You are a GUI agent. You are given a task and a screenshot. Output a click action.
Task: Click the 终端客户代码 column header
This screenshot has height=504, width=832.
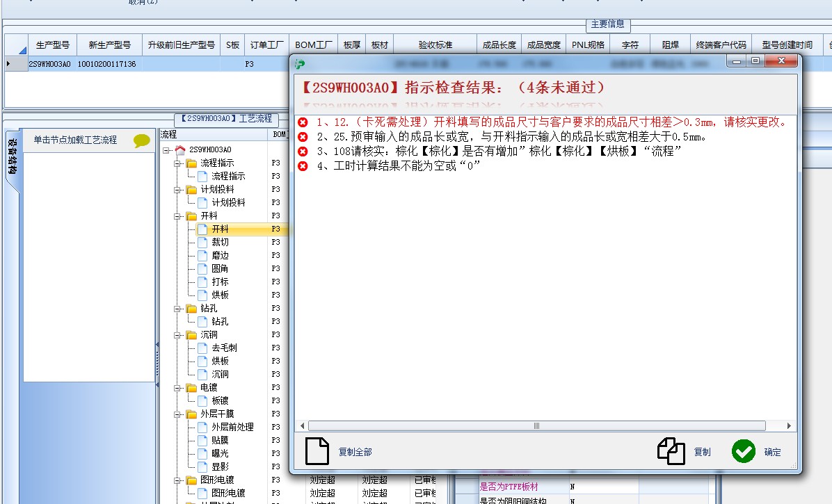[721, 45]
